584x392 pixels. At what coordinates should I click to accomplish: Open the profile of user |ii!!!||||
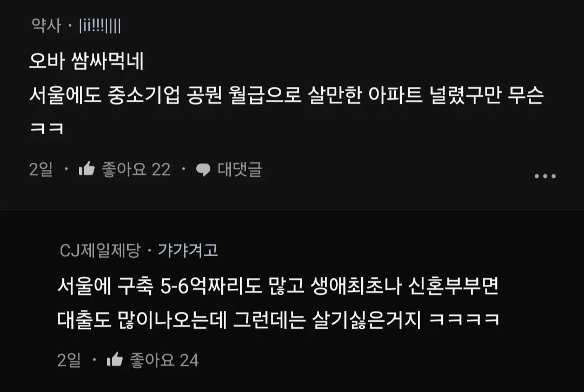pyautogui.click(x=100, y=26)
